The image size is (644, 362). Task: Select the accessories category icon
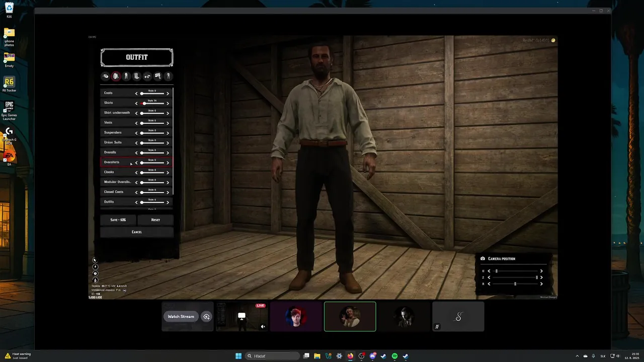click(147, 76)
